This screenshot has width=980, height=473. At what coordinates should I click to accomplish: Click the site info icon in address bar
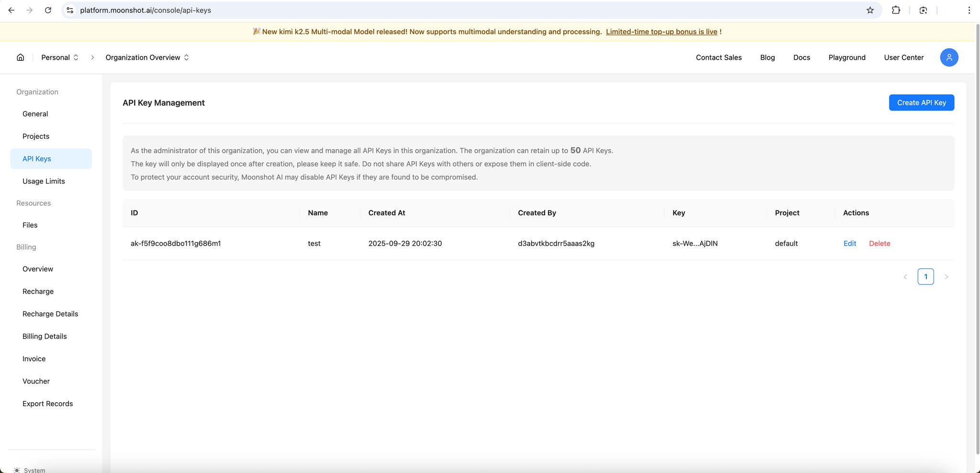point(70,10)
